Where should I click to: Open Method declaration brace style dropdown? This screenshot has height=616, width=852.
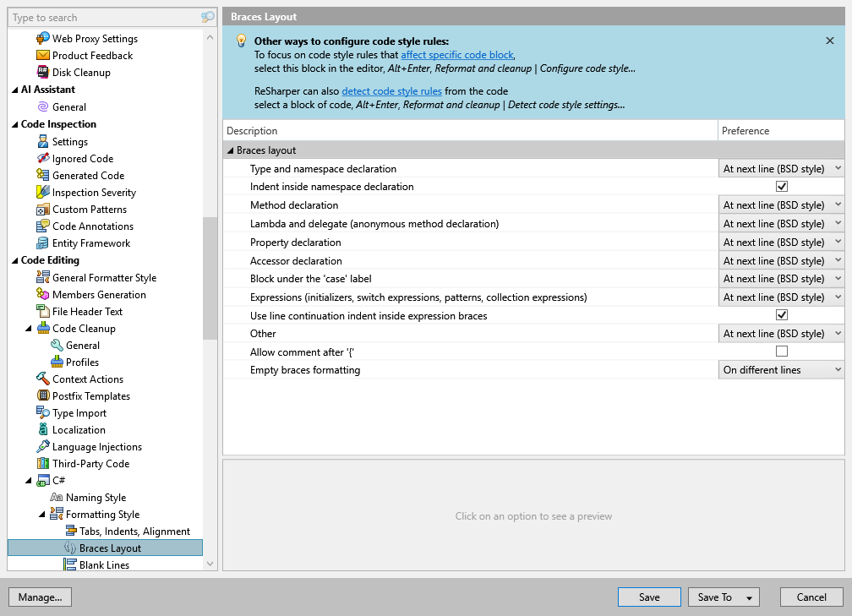point(781,205)
